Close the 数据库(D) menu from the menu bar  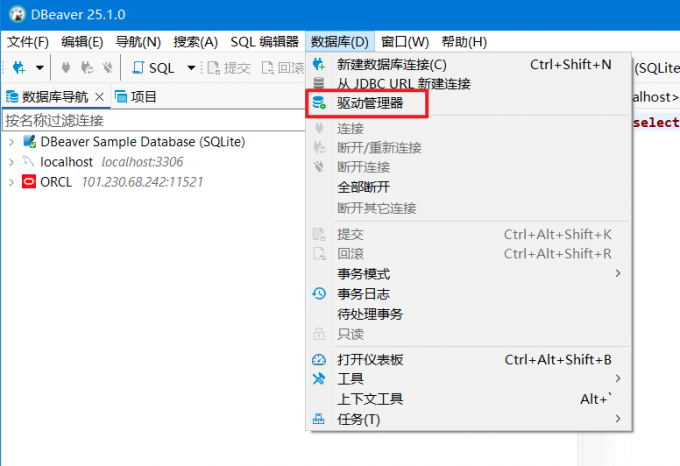(x=340, y=42)
